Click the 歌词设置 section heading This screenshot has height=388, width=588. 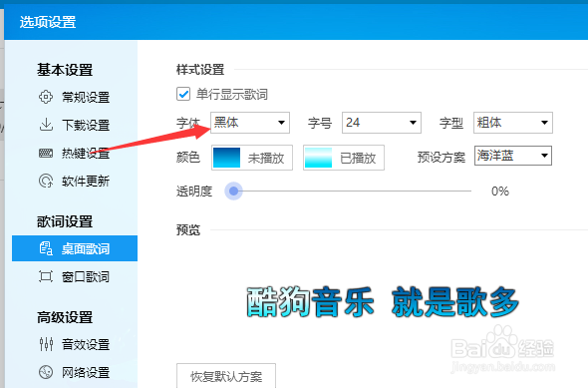tap(65, 221)
